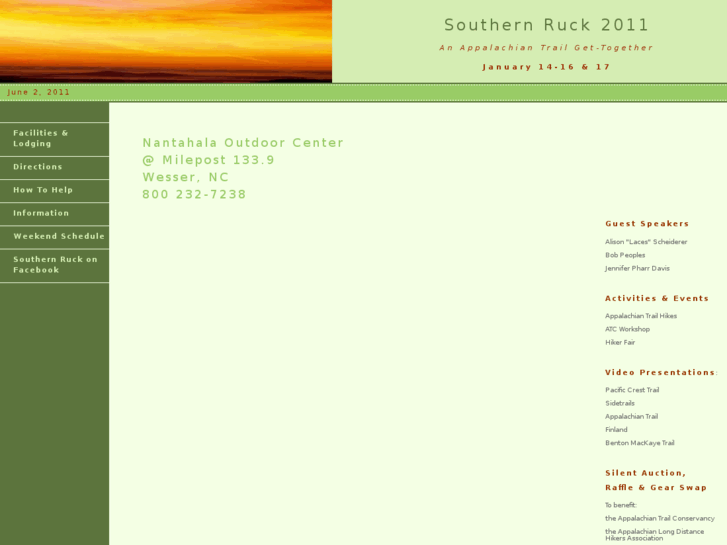Click the Appalachian Trail Conservancy line
The width and height of the screenshot is (727, 545).
click(x=659, y=518)
